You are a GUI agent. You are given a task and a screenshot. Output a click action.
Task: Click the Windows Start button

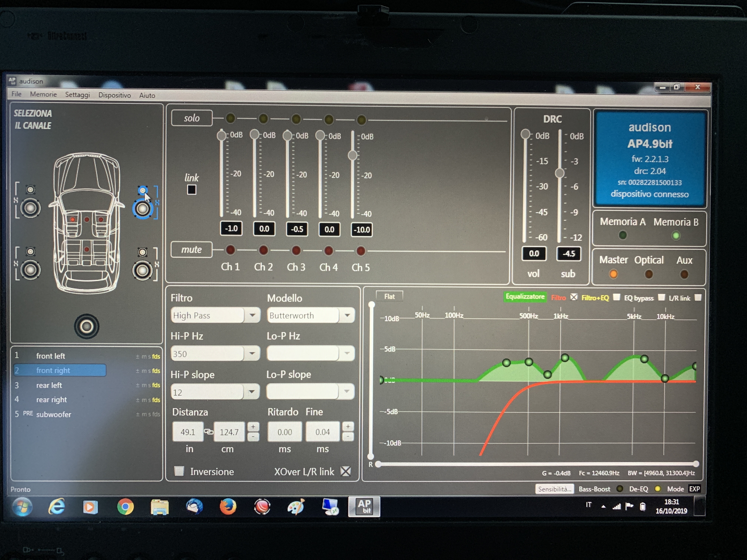(x=22, y=506)
